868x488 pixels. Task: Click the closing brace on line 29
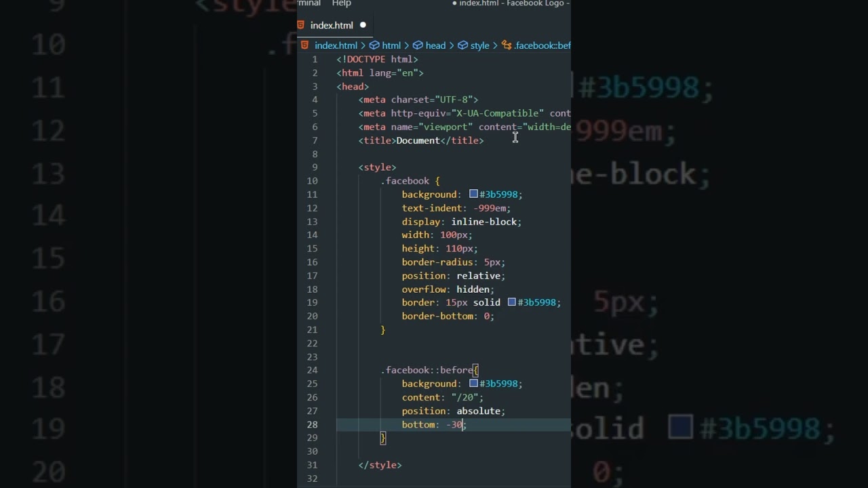[383, 438]
